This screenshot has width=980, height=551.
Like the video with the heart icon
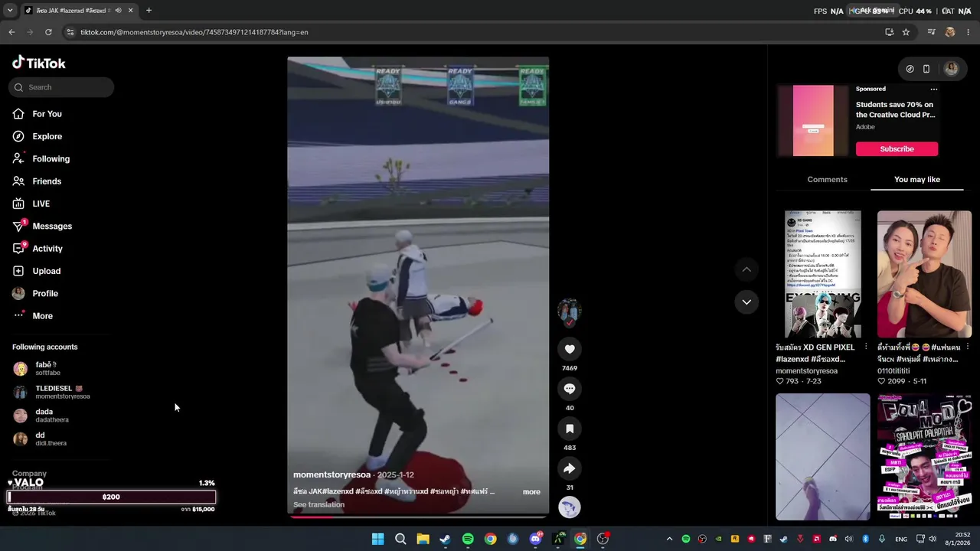(570, 349)
